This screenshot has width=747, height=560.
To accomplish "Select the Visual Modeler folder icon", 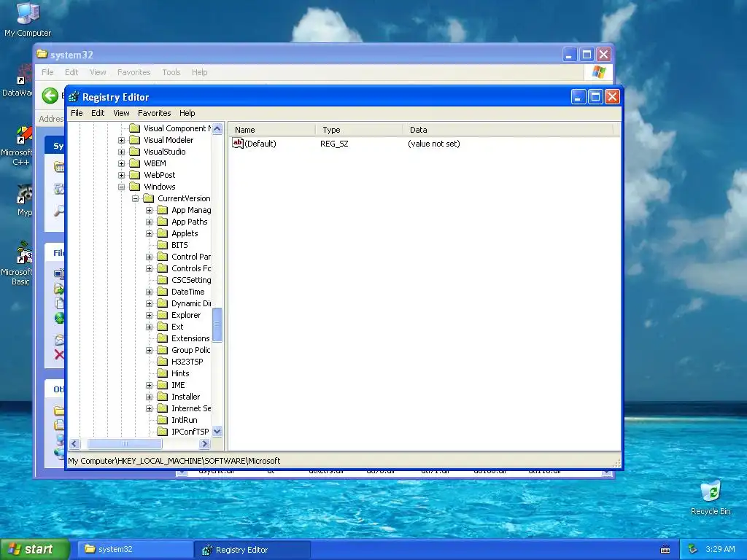I will tap(135, 140).
